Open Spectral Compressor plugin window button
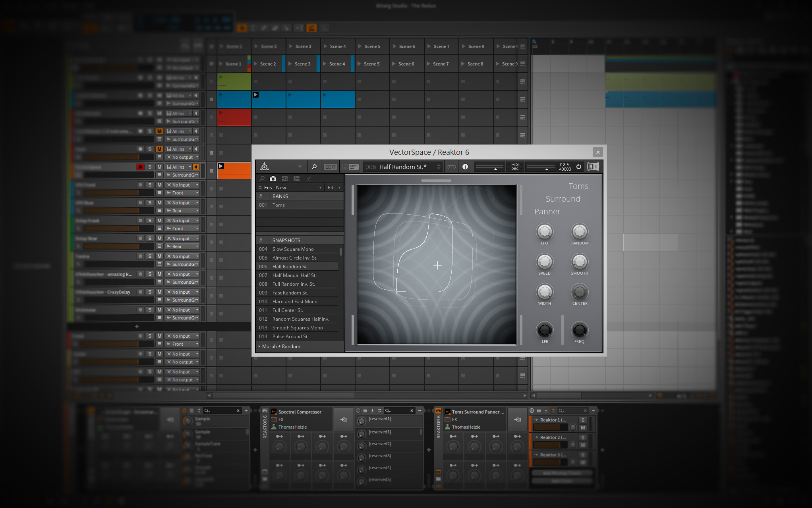The image size is (812, 508). tap(344, 419)
